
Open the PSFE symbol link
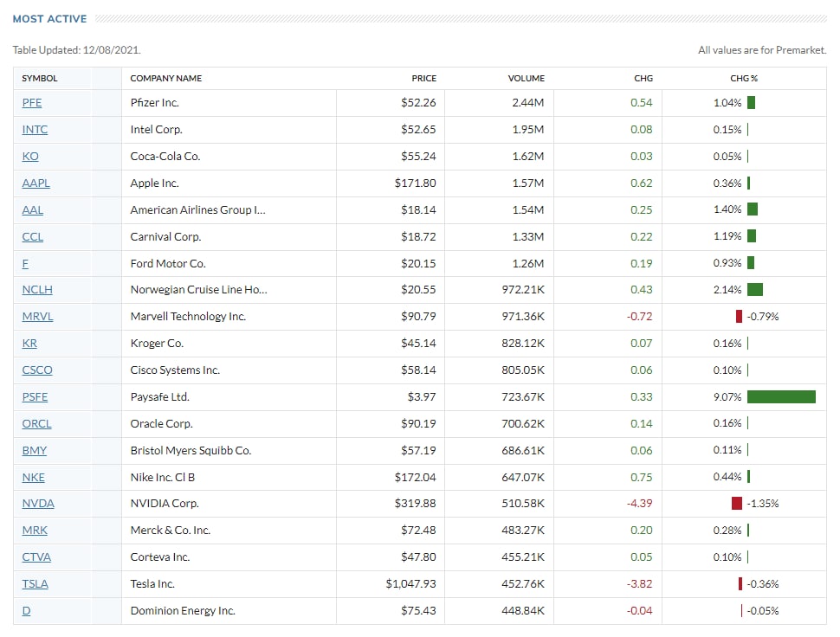[35, 396]
